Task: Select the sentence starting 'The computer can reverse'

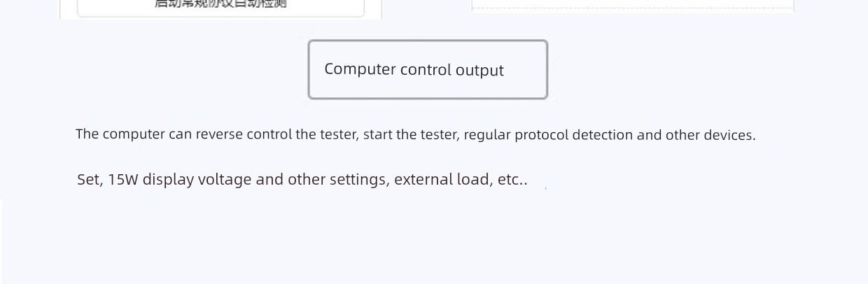Action: pos(416,134)
